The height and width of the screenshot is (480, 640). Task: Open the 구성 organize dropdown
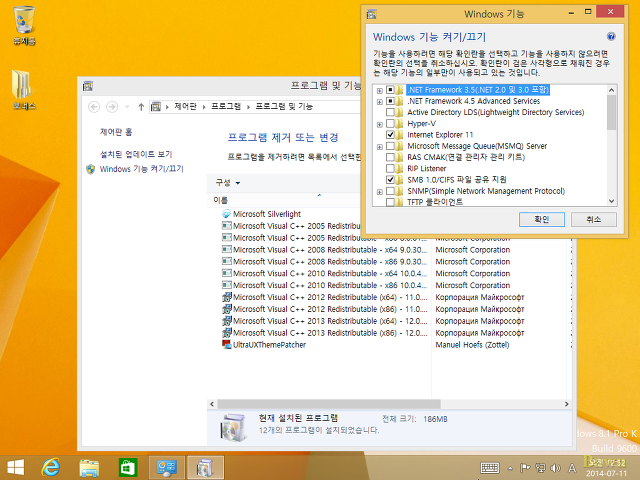228,183
